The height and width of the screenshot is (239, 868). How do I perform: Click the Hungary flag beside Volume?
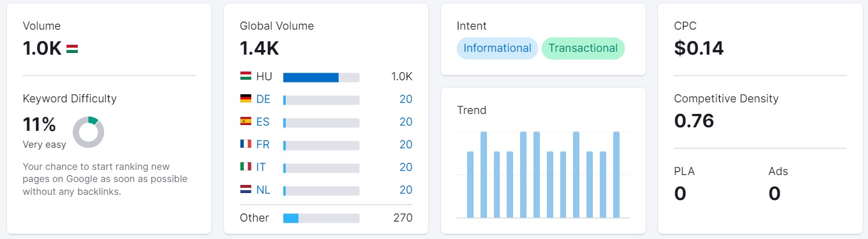72,49
